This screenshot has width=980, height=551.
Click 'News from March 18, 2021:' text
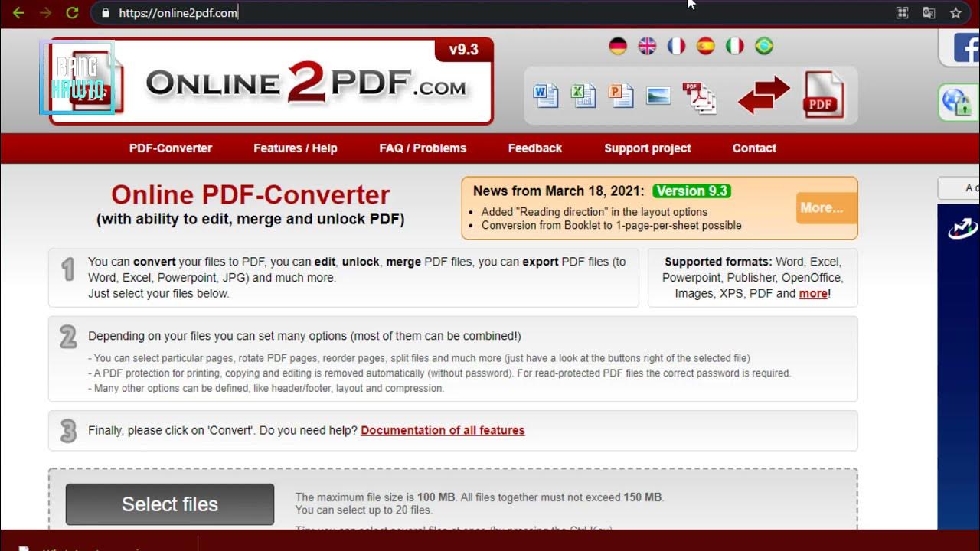pyautogui.click(x=559, y=191)
